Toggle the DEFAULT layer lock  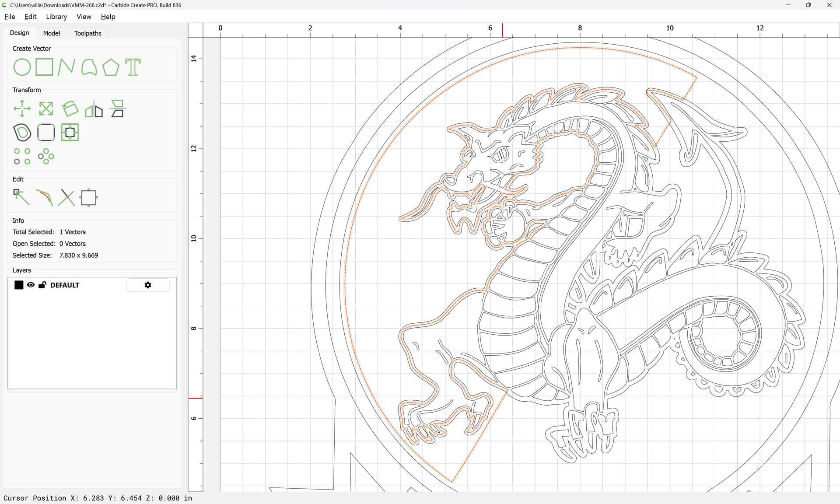[42, 285]
